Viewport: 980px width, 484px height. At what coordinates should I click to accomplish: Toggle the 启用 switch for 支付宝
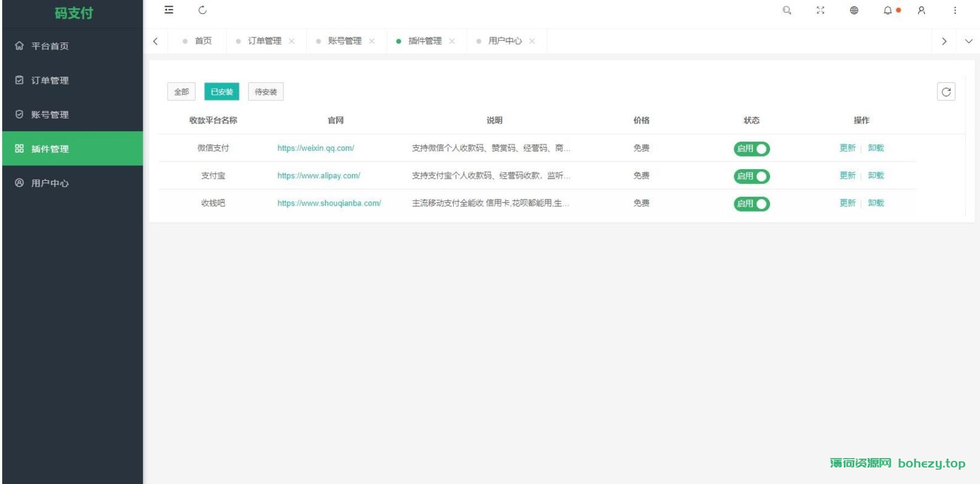(x=751, y=176)
